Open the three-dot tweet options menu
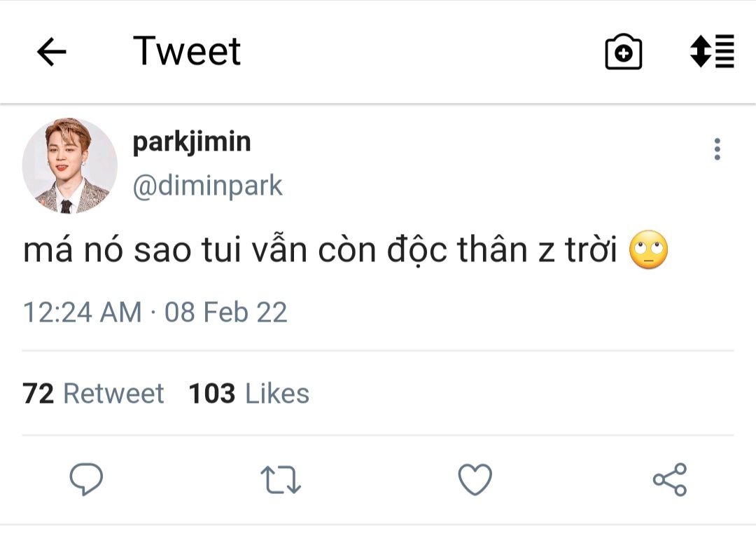 [717, 149]
